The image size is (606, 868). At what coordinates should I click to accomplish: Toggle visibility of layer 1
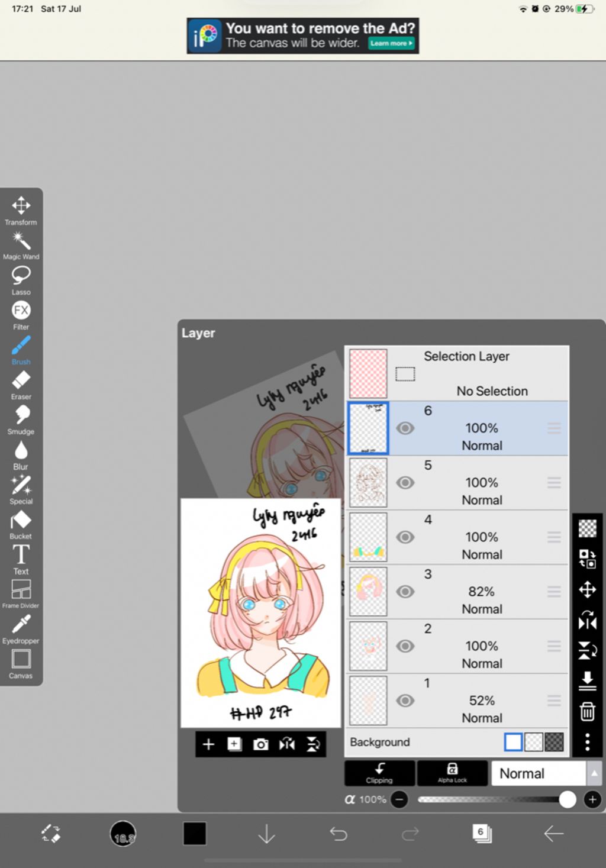(405, 700)
